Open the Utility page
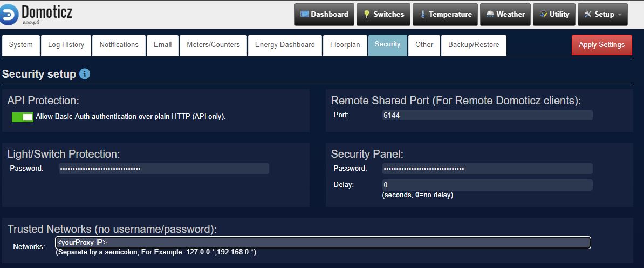 (x=554, y=15)
